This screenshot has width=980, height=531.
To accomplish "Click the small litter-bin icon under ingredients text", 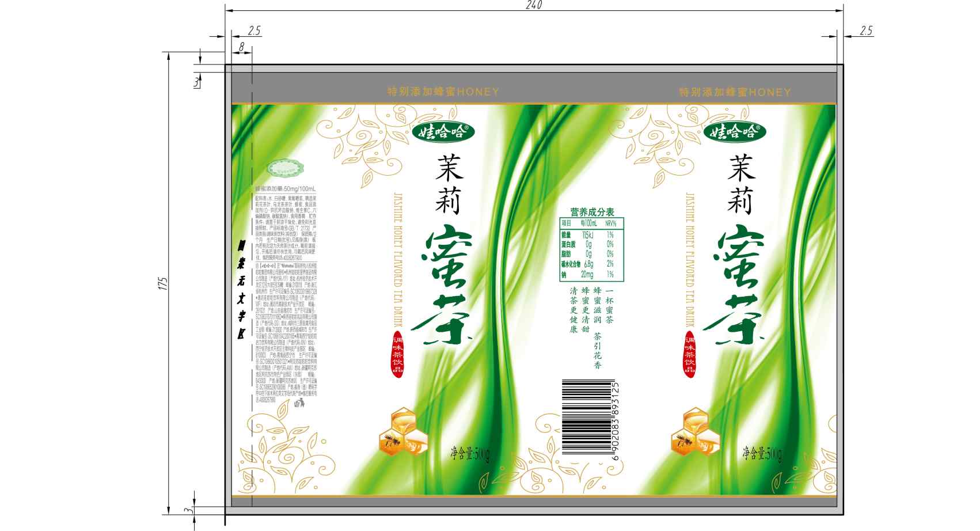I will [299, 403].
